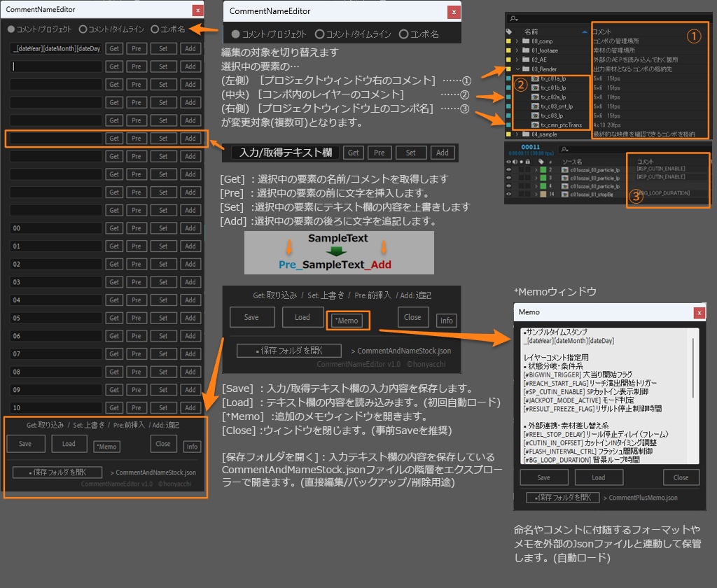This screenshot has width=717, height=588.
Task: Hide timeline layer 3 via eye toggle
Action: coord(508,178)
